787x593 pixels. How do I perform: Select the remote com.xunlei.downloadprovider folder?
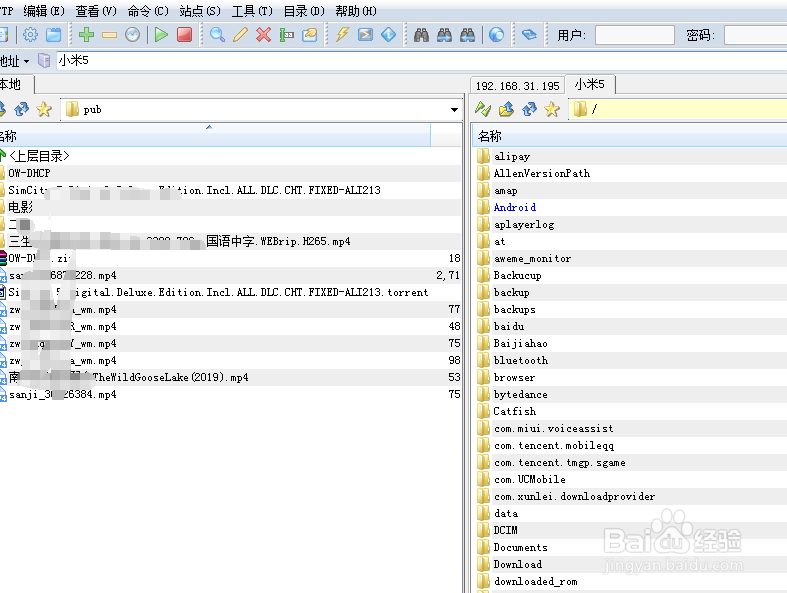coord(574,497)
